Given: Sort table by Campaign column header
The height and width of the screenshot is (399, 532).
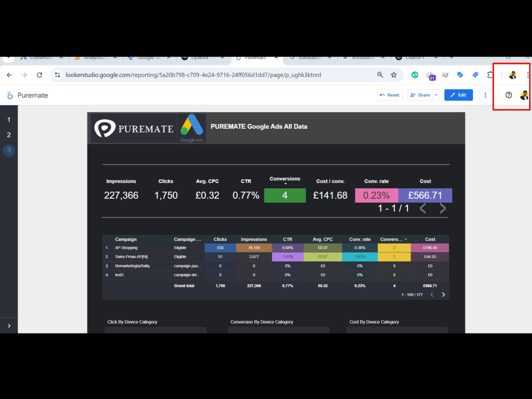Looking at the screenshot, I should click(126, 239).
